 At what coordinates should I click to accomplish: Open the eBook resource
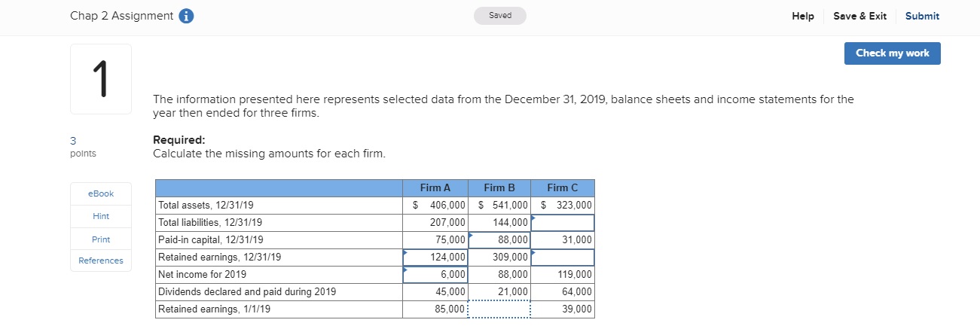coord(100,193)
